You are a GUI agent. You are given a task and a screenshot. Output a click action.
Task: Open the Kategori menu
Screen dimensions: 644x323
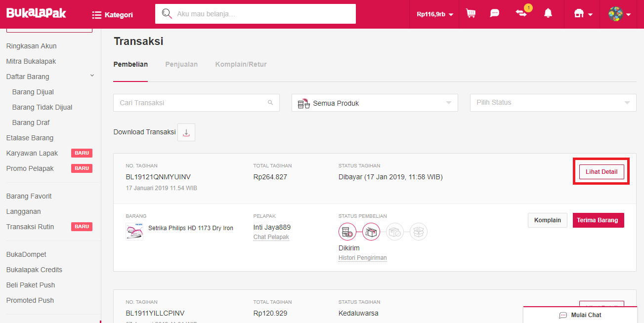[112, 15]
